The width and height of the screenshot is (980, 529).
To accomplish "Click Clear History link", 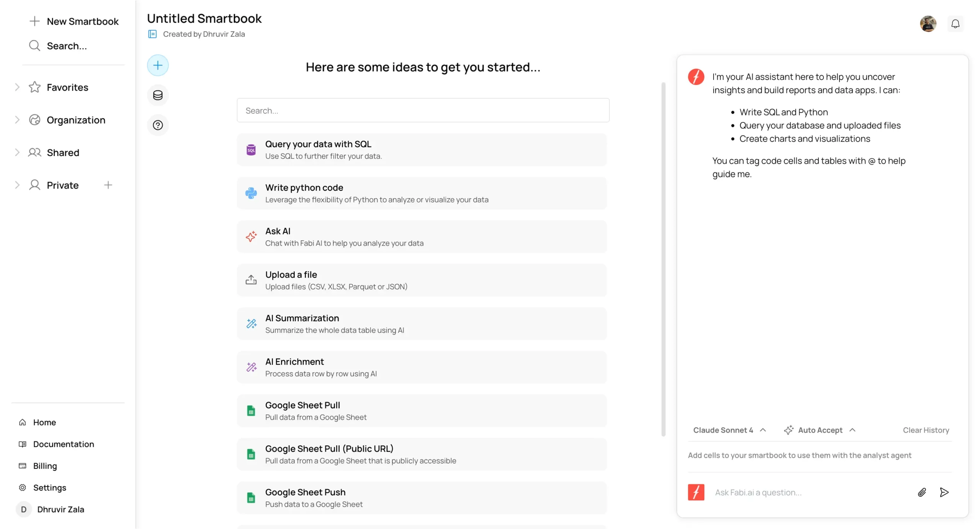I will click(x=926, y=430).
